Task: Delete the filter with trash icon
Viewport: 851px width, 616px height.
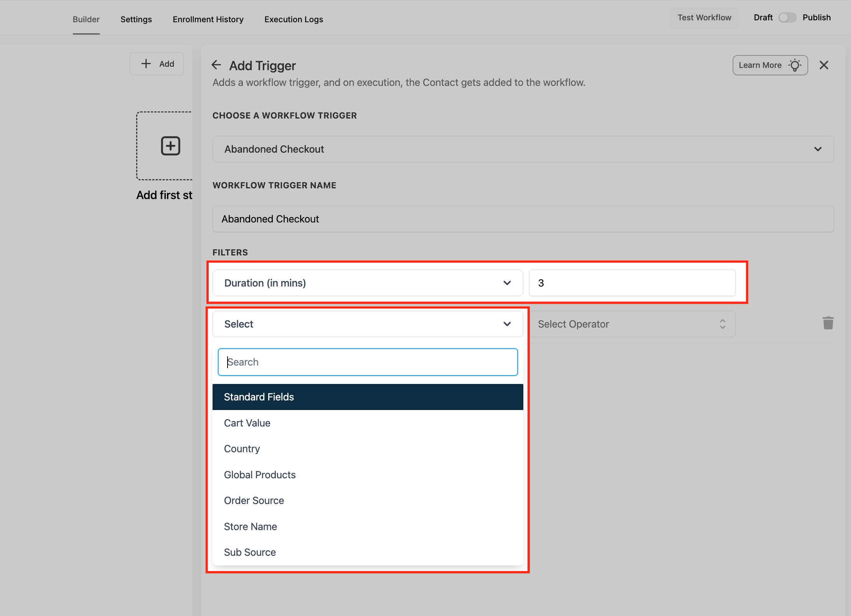Action: point(828,323)
